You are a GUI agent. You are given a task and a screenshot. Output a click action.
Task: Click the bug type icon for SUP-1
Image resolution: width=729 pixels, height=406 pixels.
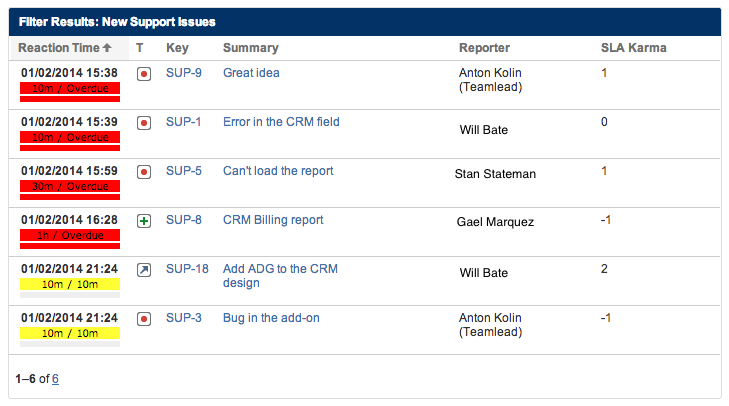click(144, 123)
